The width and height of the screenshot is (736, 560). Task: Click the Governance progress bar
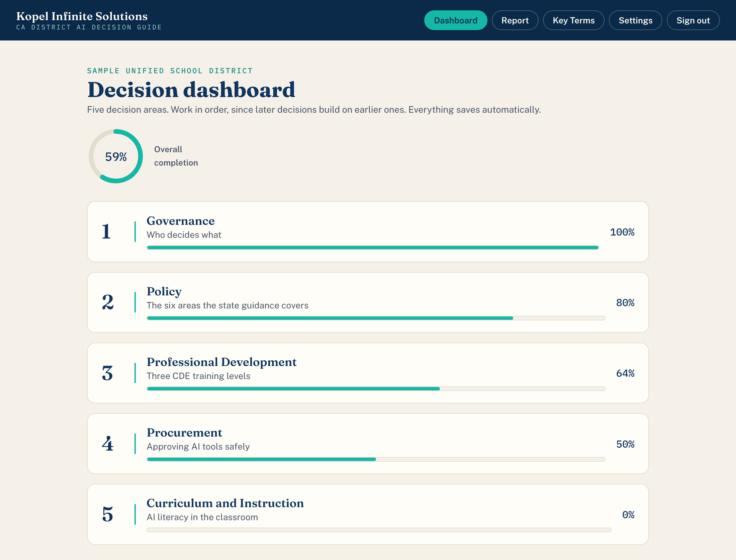(x=373, y=248)
